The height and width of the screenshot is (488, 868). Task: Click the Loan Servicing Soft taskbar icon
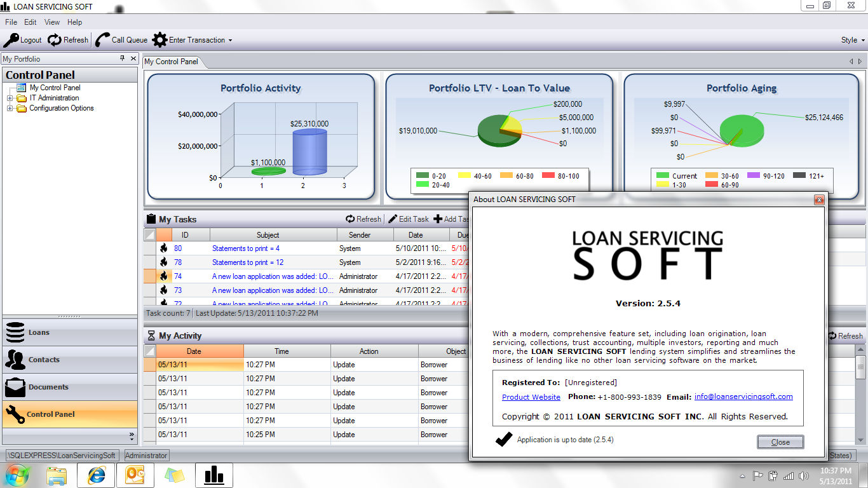click(214, 475)
